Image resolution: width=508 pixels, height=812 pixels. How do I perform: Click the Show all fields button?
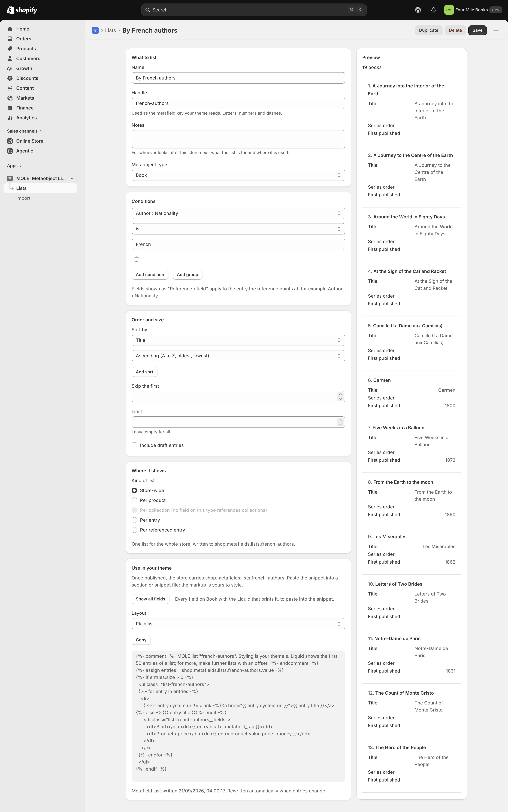pos(150,599)
